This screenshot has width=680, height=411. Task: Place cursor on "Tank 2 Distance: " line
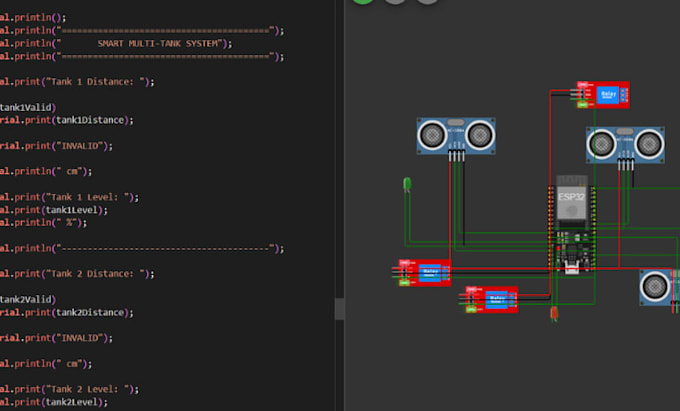[x=77, y=274]
